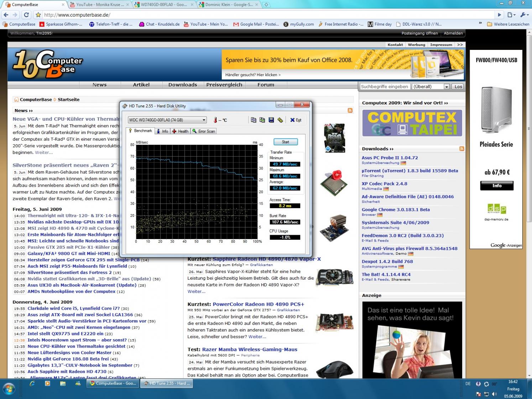Viewport: 532px width, 399px height.
Task: Click the Sapphire Radeon HD 4890 thumbnail
Action: 335,278
